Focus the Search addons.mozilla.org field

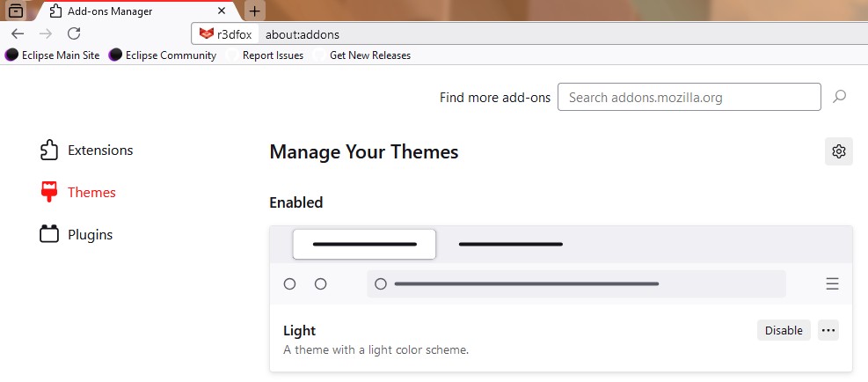tap(689, 97)
